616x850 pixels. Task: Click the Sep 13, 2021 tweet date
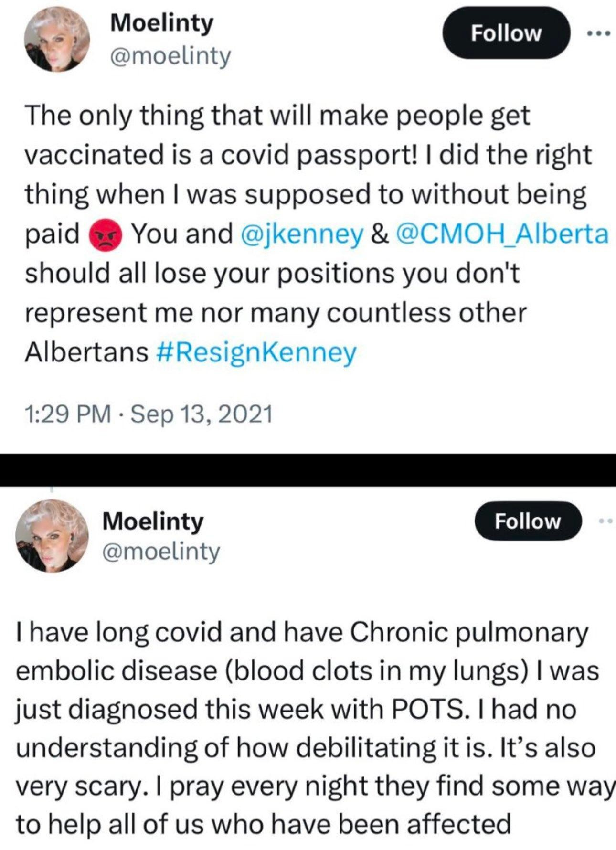(201, 414)
